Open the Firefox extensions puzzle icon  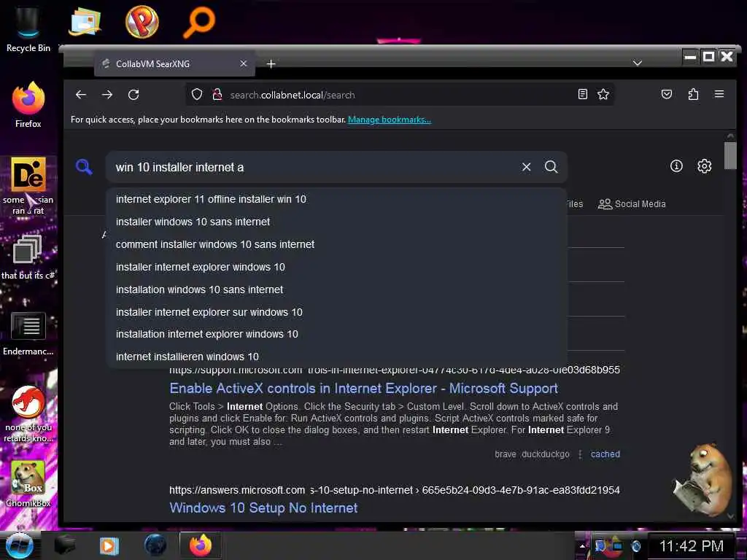coord(693,94)
